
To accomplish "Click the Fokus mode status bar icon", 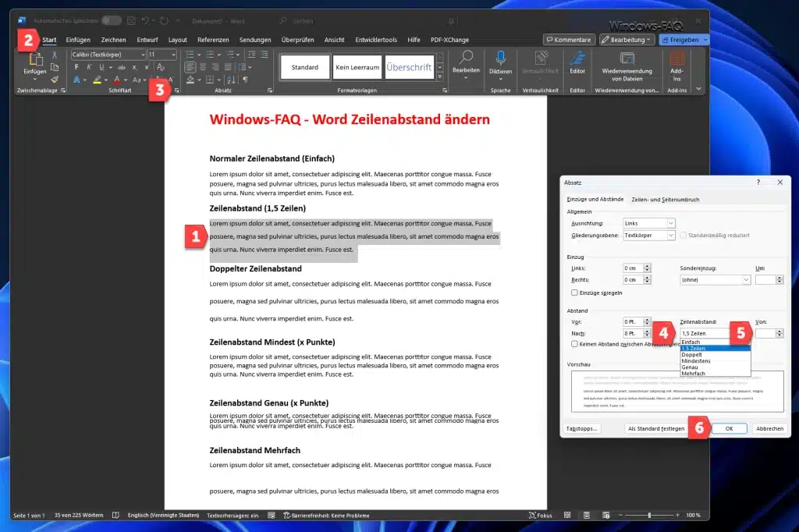I will pos(532,515).
